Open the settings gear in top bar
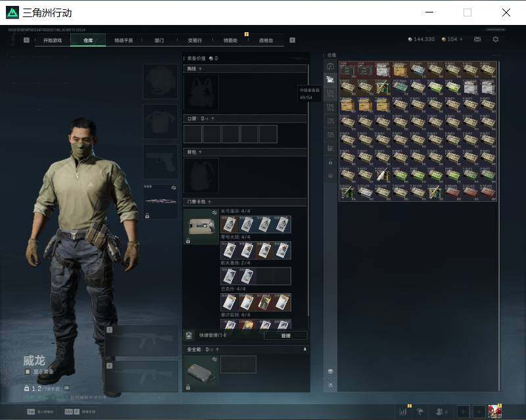The image size is (526, 420). point(496,39)
